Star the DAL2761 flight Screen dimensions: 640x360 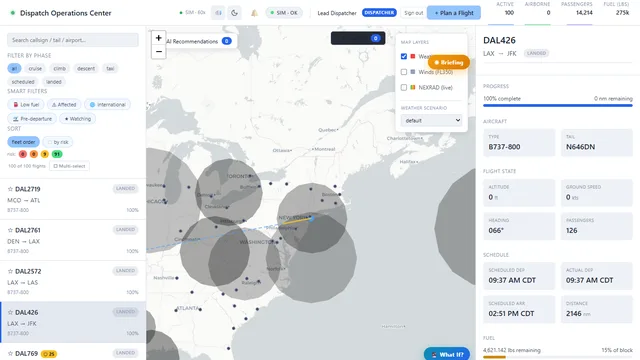coord(11,230)
